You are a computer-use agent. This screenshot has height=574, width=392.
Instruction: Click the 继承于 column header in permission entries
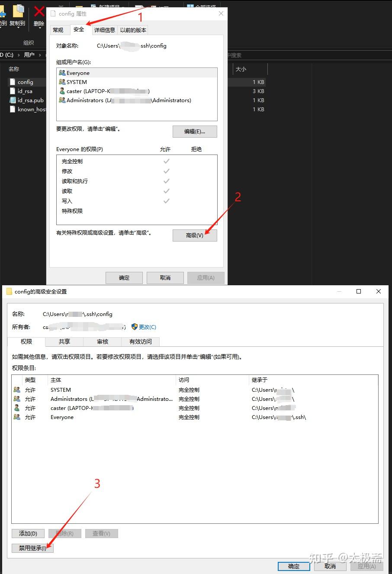[x=260, y=380]
